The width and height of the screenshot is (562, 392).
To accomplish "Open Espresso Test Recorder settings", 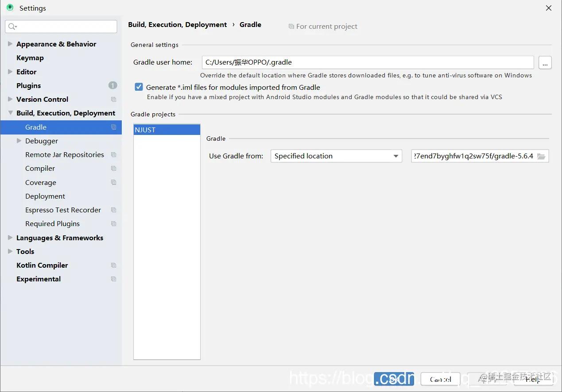I will pos(63,210).
